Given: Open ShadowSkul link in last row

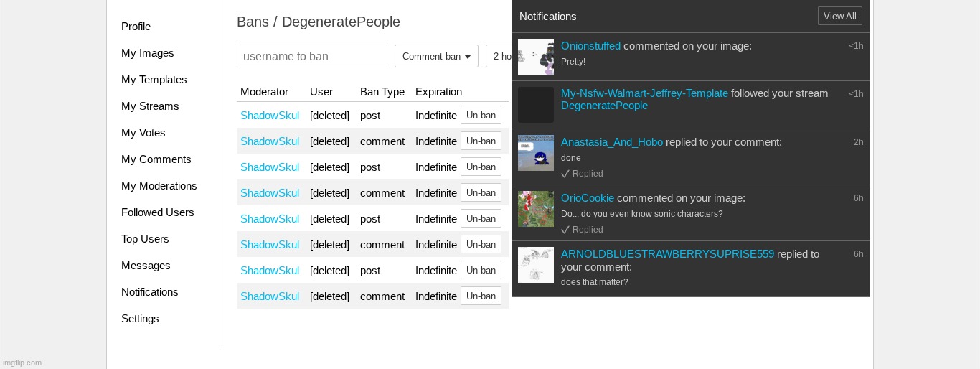Looking at the screenshot, I should pos(270,296).
